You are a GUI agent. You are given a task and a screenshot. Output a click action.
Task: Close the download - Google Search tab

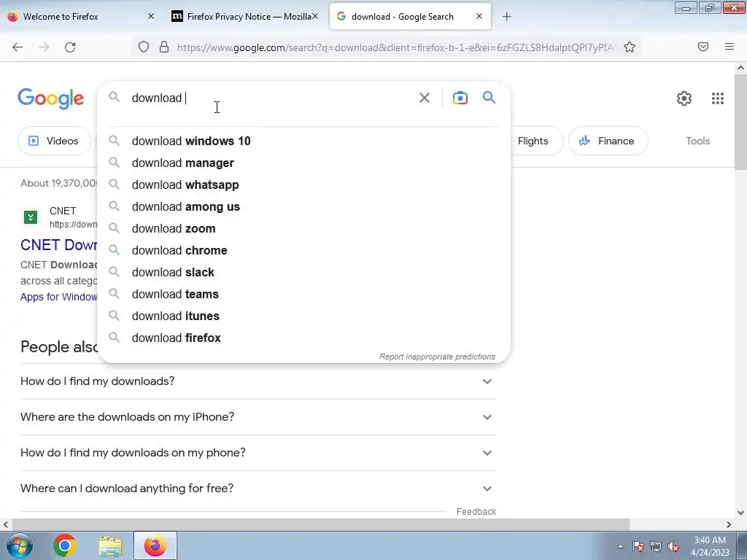[479, 16]
